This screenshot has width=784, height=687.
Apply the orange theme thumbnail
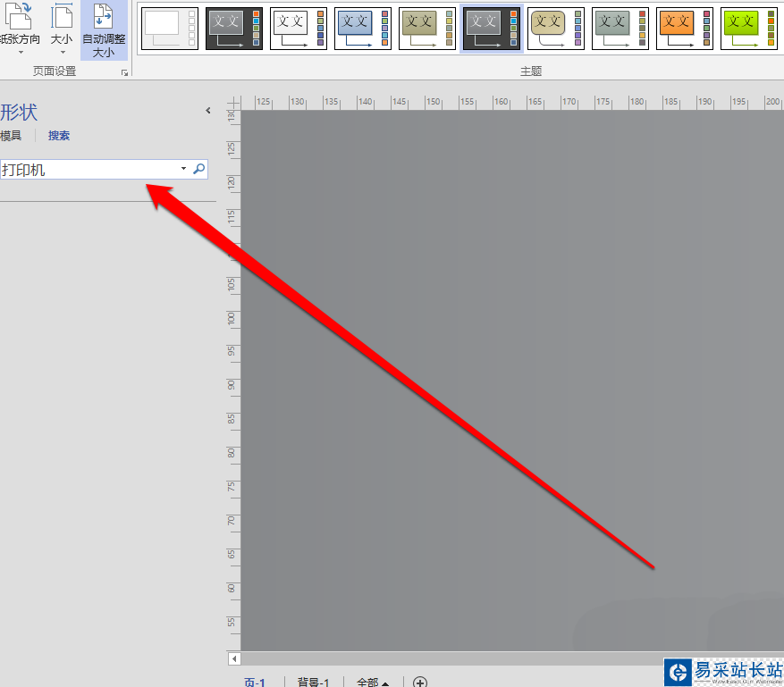pyautogui.click(x=685, y=29)
